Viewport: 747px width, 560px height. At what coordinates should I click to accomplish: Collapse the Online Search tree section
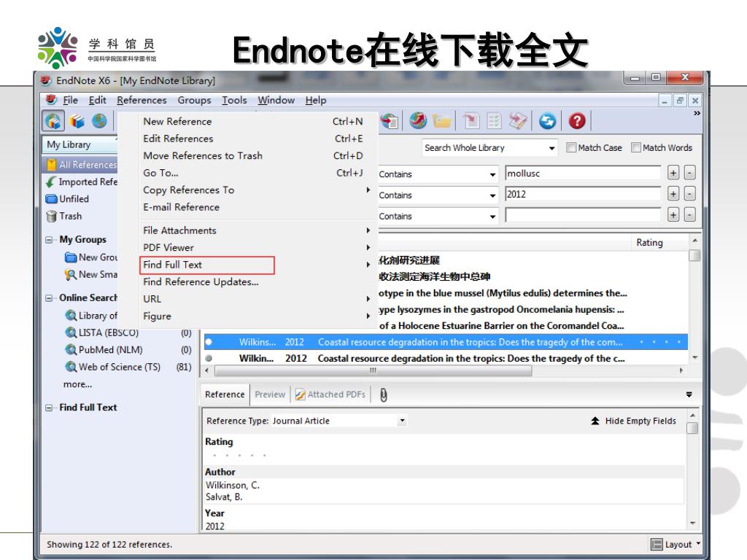coord(49,298)
